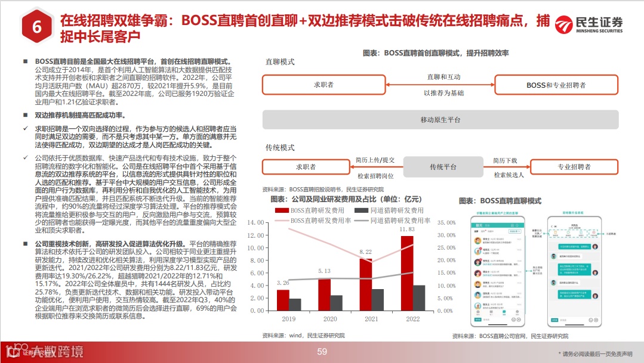This screenshot has height=363, width=644.
Task: Click the title 图表：BOSS直聘直聊模式
Action: tap(500, 201)
